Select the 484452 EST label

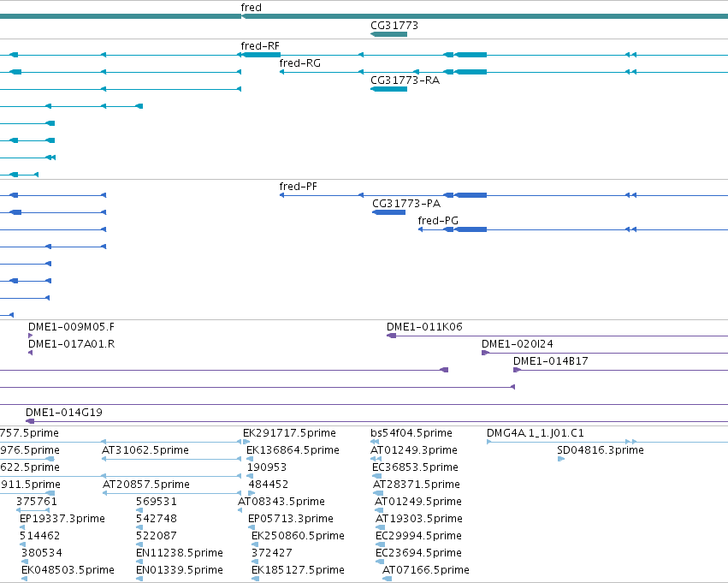269,484
